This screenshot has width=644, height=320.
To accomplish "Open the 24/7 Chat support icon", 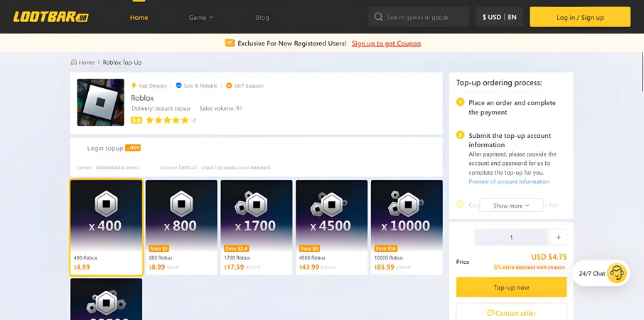I will tap(616, 273).
